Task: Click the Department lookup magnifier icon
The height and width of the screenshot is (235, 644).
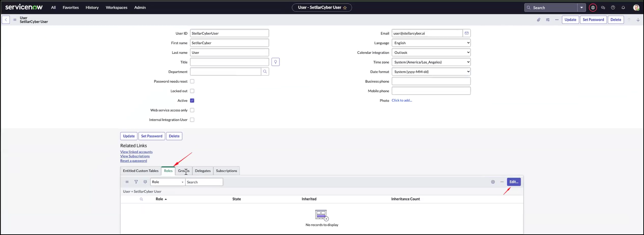Action: click(265, 72)
